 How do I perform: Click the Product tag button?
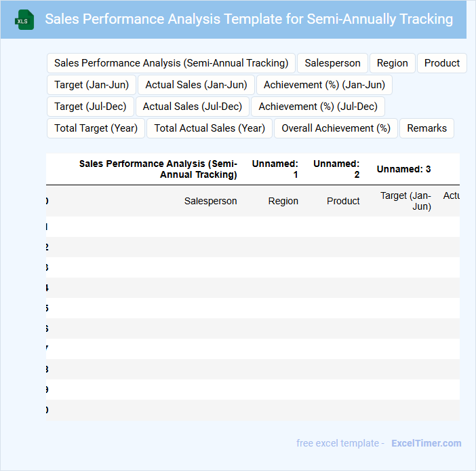[441, 63]
